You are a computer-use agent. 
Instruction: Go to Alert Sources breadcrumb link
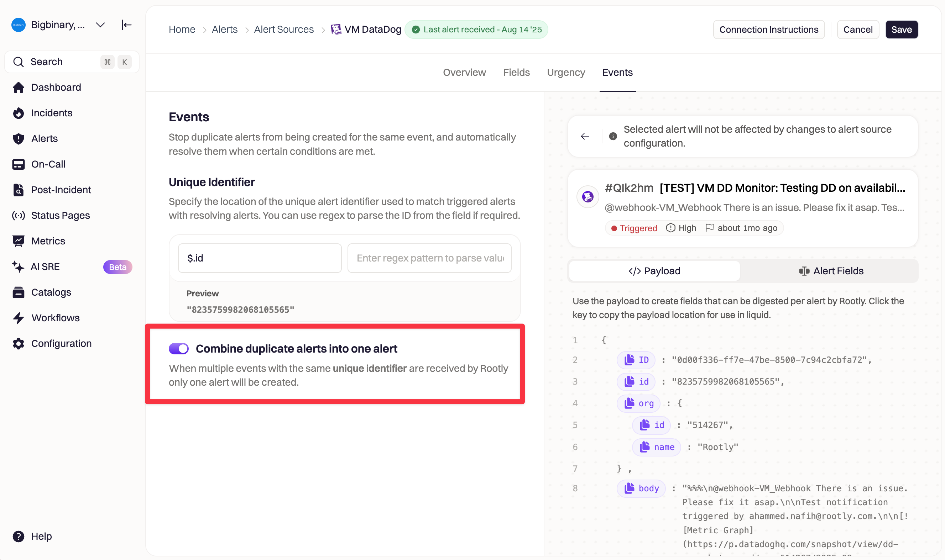[x=283, y=30]
